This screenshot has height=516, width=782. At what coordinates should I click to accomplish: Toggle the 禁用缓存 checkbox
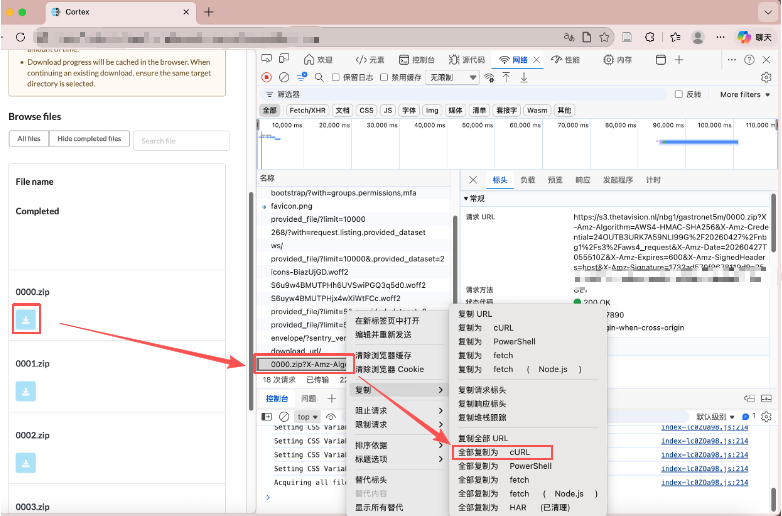pyautogui.click(x=385, y=77)
